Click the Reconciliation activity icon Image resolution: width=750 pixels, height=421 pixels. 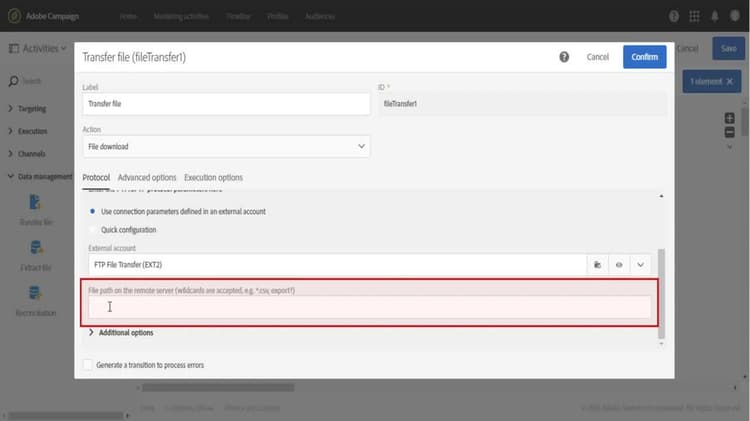35,293
